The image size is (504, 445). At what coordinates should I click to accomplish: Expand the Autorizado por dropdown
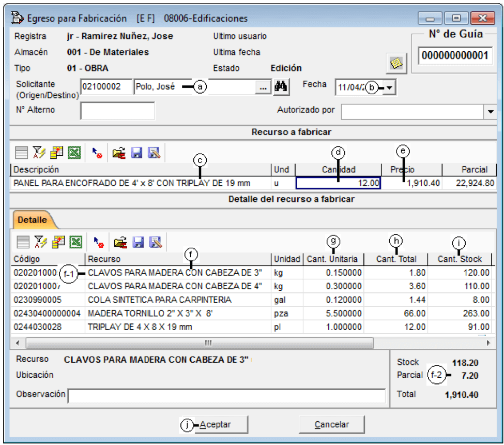pyautogui.click(x=491, y=112)
